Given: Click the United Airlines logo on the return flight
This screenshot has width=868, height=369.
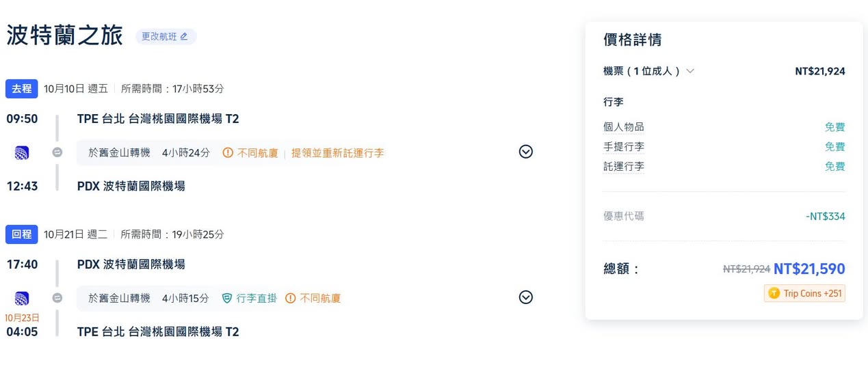Looking at the screenshot, I should point(21,298).
